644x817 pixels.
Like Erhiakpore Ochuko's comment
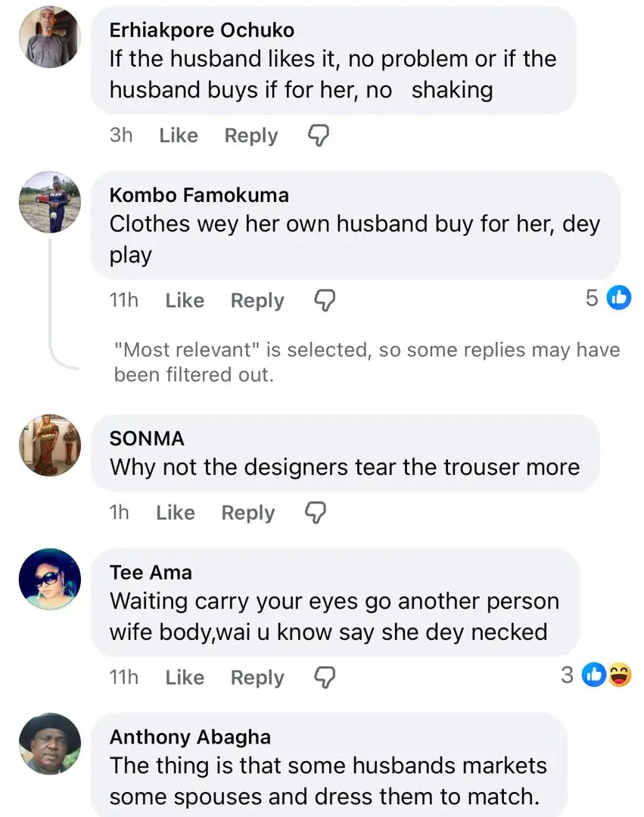[x=179, y=136]
